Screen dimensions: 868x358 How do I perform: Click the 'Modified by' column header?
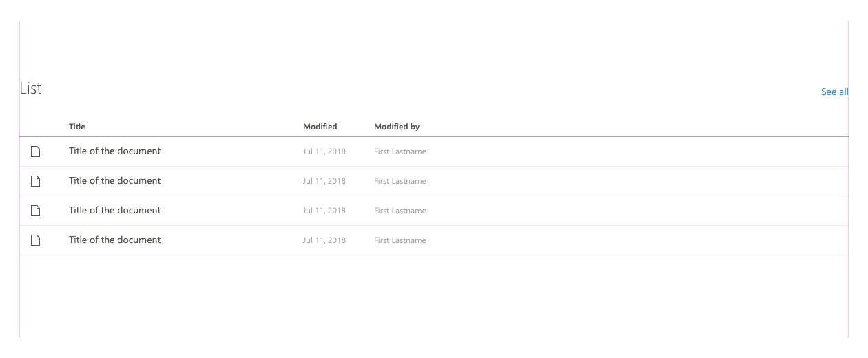pos(397,127)
